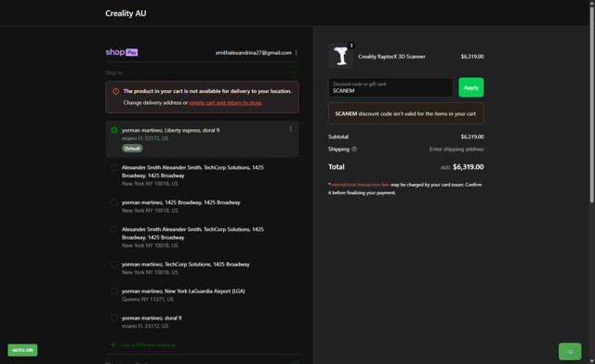Image resolution: width=595 pixels, height=364 pixels.
Task: Open the Creality RaptorX 3D Scanner thumbnail
Action: click(x=340, y=56)
